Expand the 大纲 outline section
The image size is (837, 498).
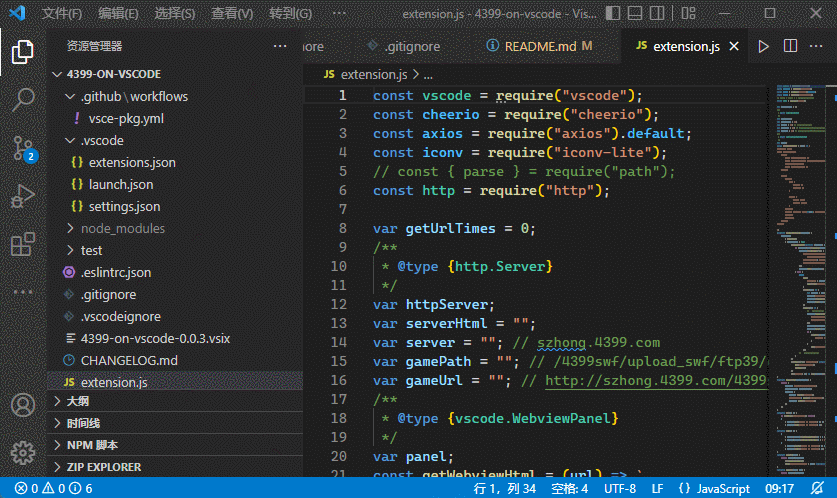[175, 401]
